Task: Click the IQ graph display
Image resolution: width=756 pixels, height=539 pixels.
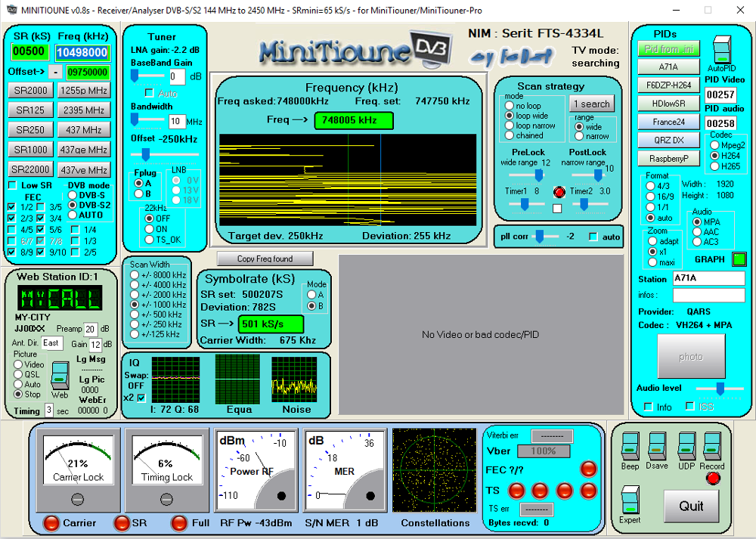Action: 175,379
